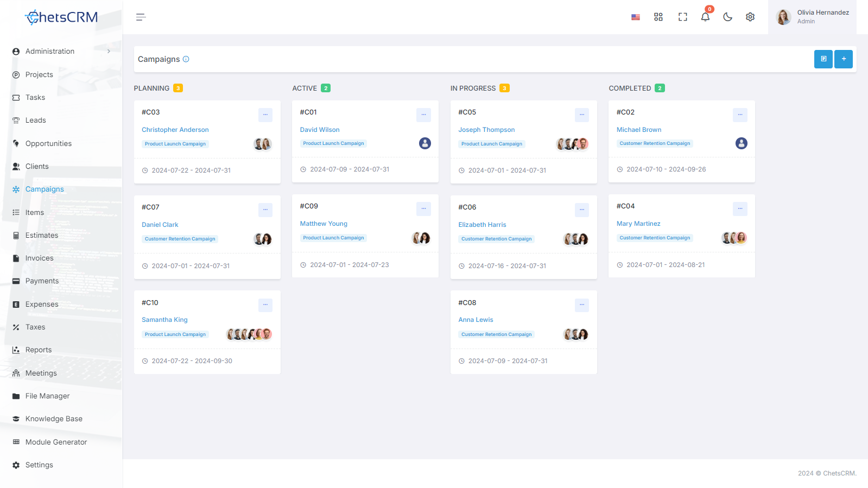868x488 pixels.
Task: Open the options menu on card #C05
Action: point(582,115)
